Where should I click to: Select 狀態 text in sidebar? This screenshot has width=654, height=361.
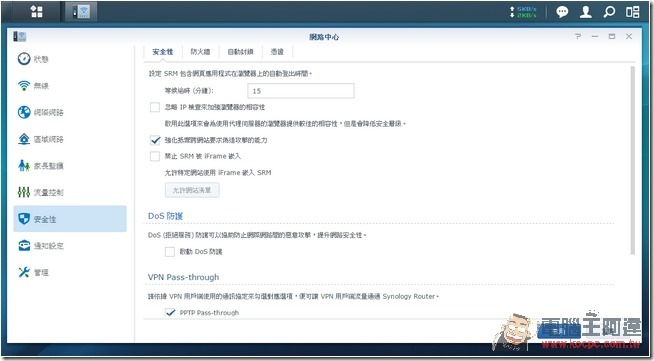click(x=41, y=59)
